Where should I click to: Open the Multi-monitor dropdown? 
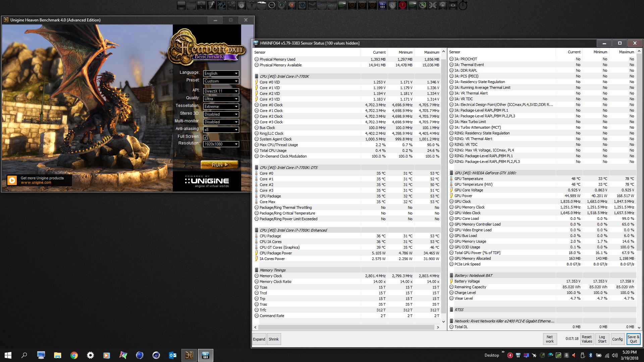(221, 122)
